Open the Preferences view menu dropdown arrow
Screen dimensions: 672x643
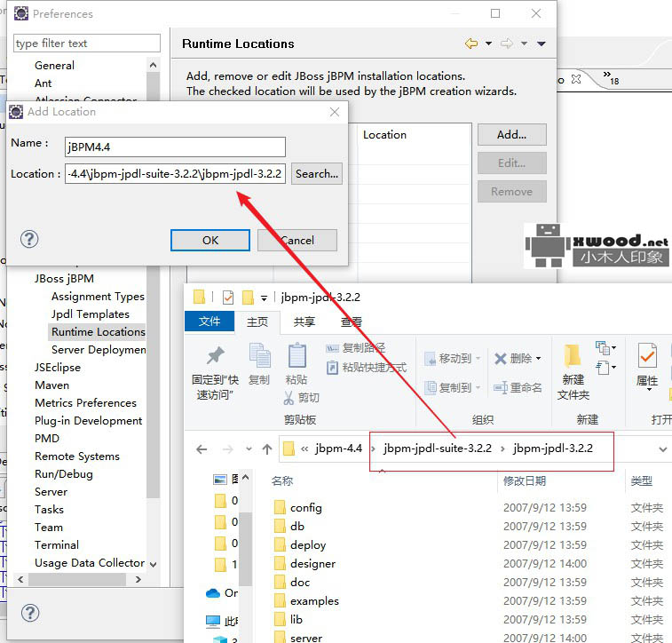pyautogui.click(x=542, y=44)
